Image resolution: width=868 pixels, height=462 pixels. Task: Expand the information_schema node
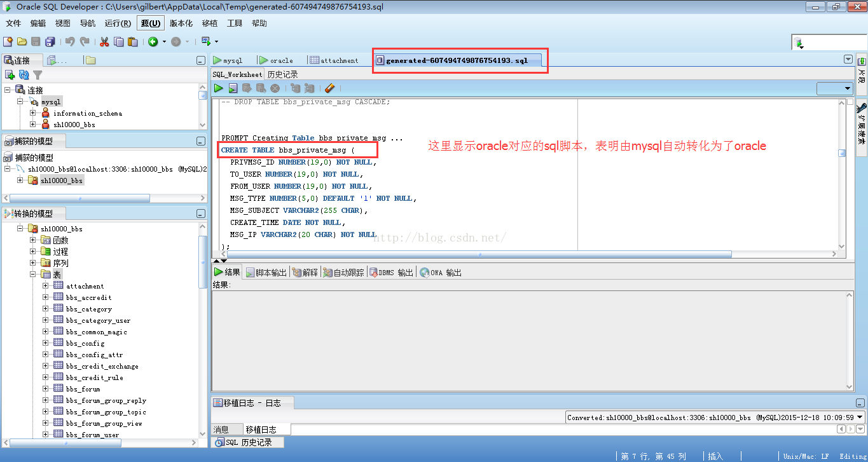[33, 113]
